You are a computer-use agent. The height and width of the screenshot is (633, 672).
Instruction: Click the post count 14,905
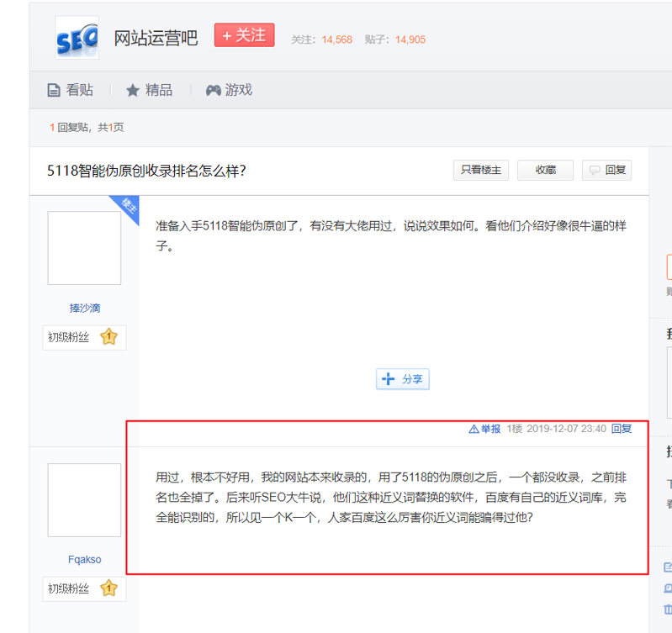click(410, 40)
